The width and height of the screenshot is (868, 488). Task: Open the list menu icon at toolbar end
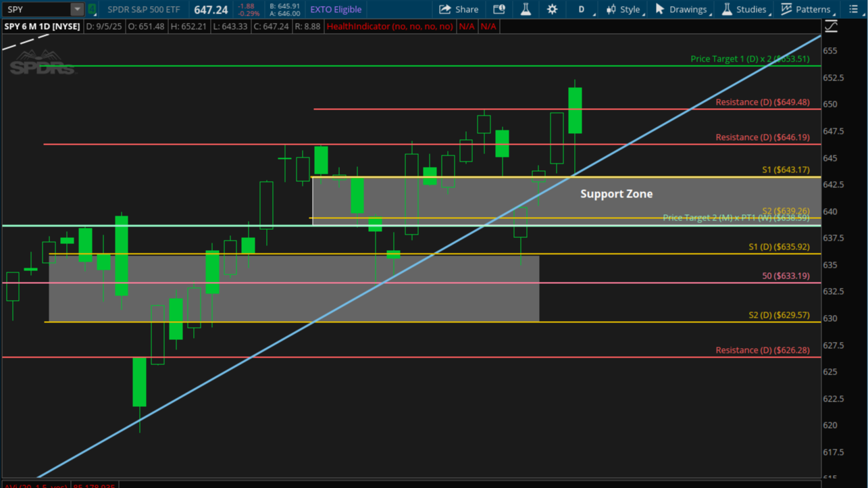(854, 9)
